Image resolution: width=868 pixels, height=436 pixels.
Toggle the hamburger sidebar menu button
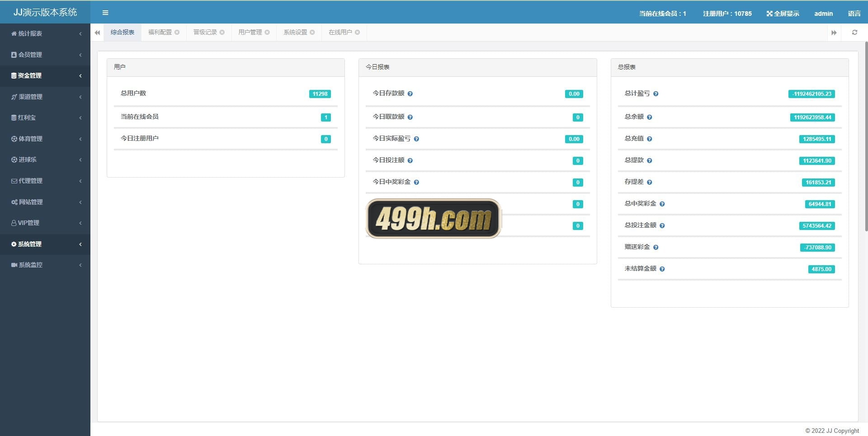point(105,13)
